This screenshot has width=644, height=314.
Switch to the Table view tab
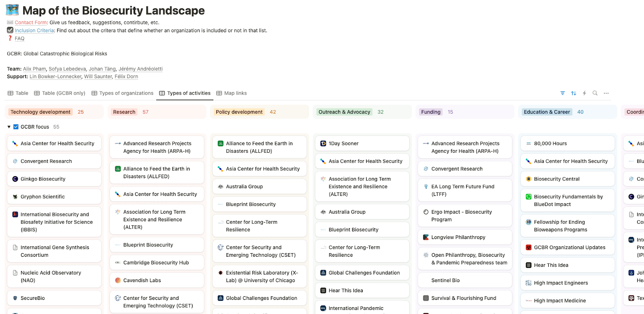click(18, 93)
